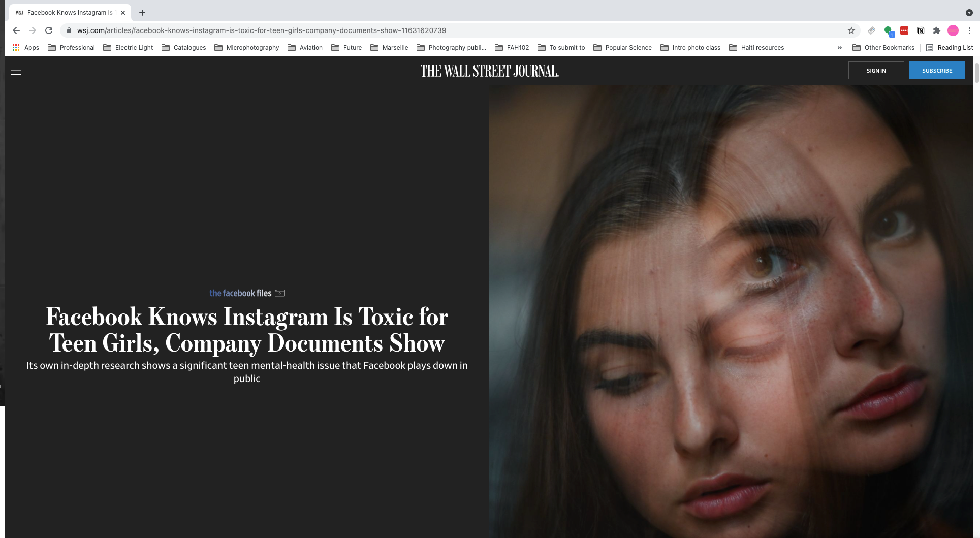Open the Notion extension icon

pos(921,30)
